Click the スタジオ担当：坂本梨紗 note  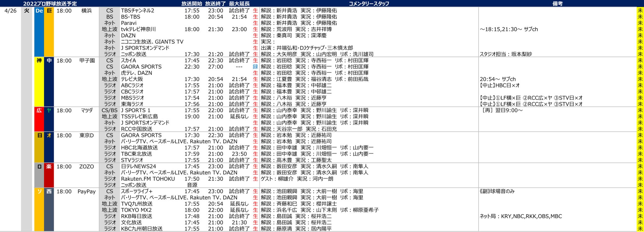pos(506,54)
